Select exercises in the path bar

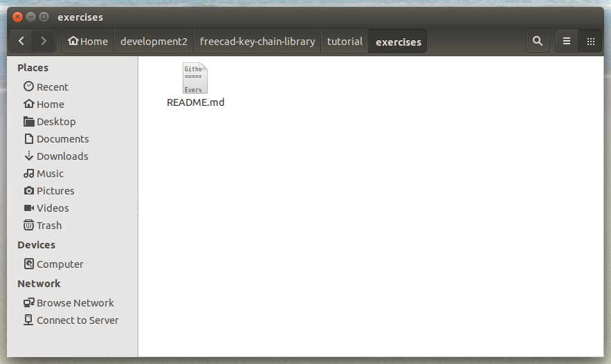pyautogui.click(x=399, y=42)
